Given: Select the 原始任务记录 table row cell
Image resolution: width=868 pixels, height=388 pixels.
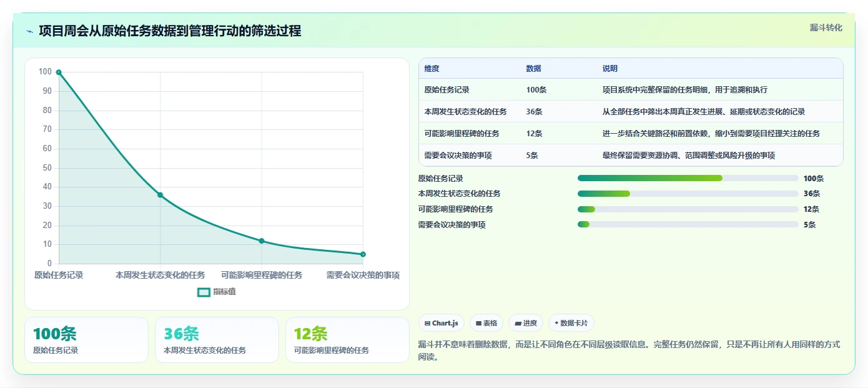Looking at the screenshot, I should (x=446, y=90).
